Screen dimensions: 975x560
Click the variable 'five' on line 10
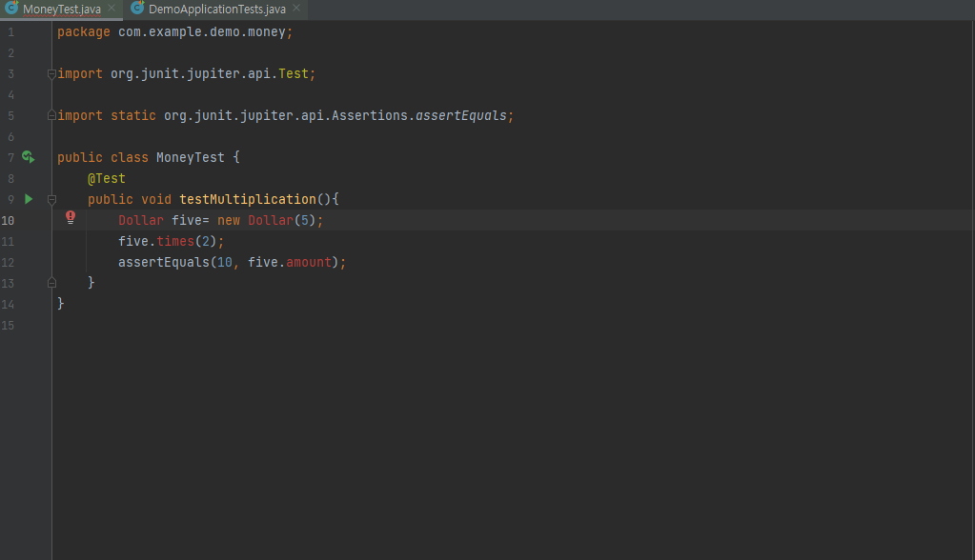coord(187,220)
